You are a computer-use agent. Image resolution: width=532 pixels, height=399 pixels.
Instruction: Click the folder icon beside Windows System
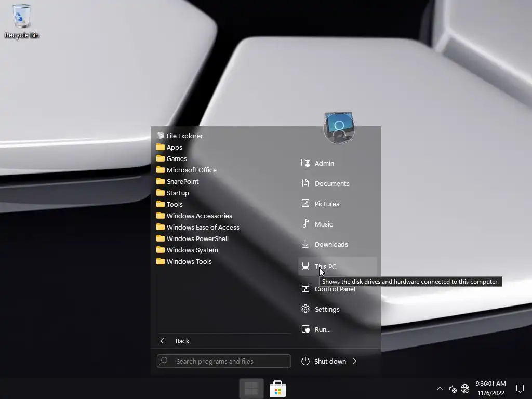[161, 250]
